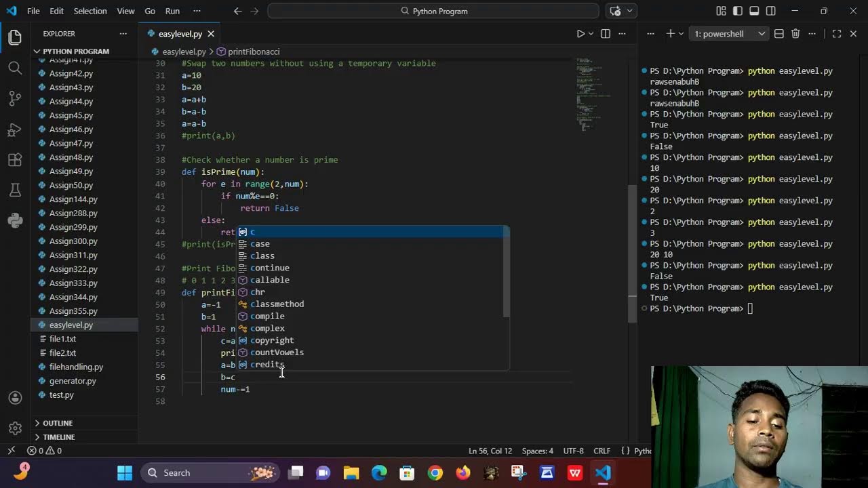Toggle the secondary side bar
The image size is (868, 488).
click(x=770, y=11)
